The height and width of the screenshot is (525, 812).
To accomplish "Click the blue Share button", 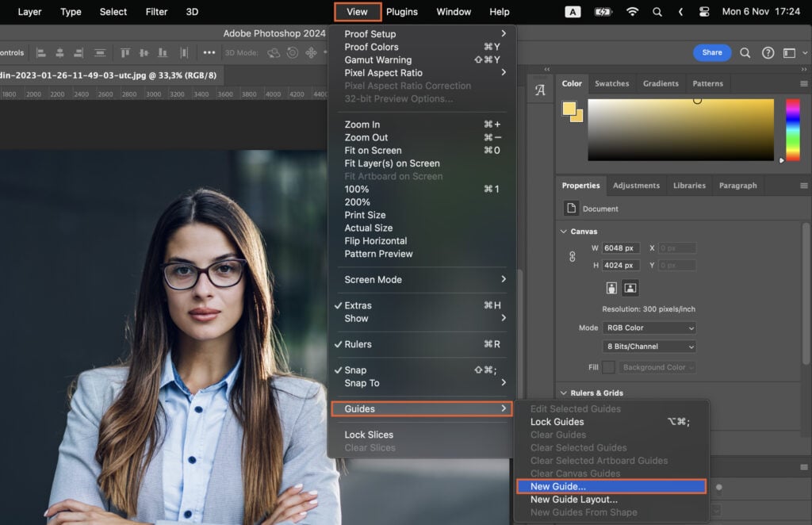I will click(x=711, y=52).
